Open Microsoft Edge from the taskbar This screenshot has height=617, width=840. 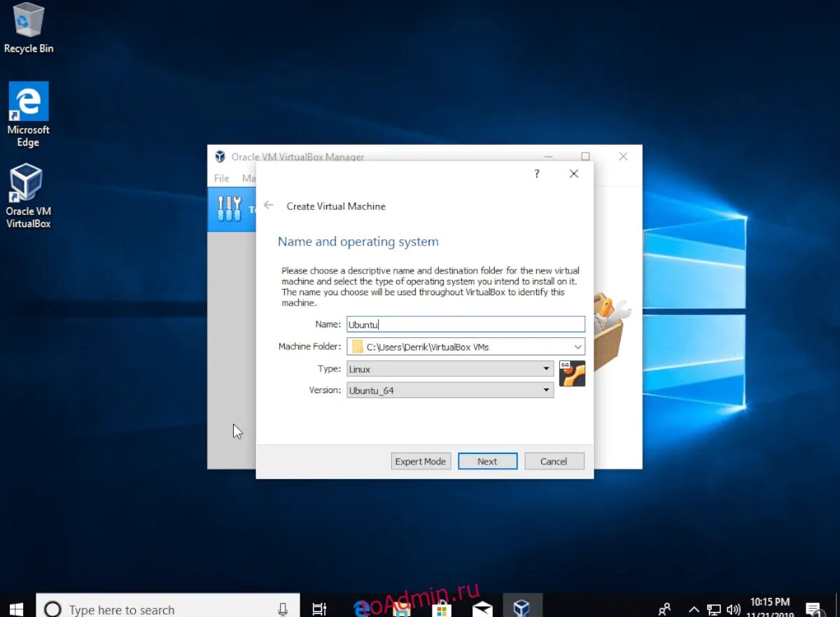coord(361,609)
